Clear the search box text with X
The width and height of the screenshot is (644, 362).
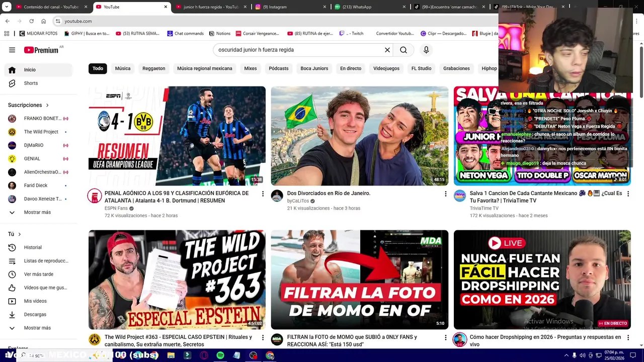pos(387,50)
